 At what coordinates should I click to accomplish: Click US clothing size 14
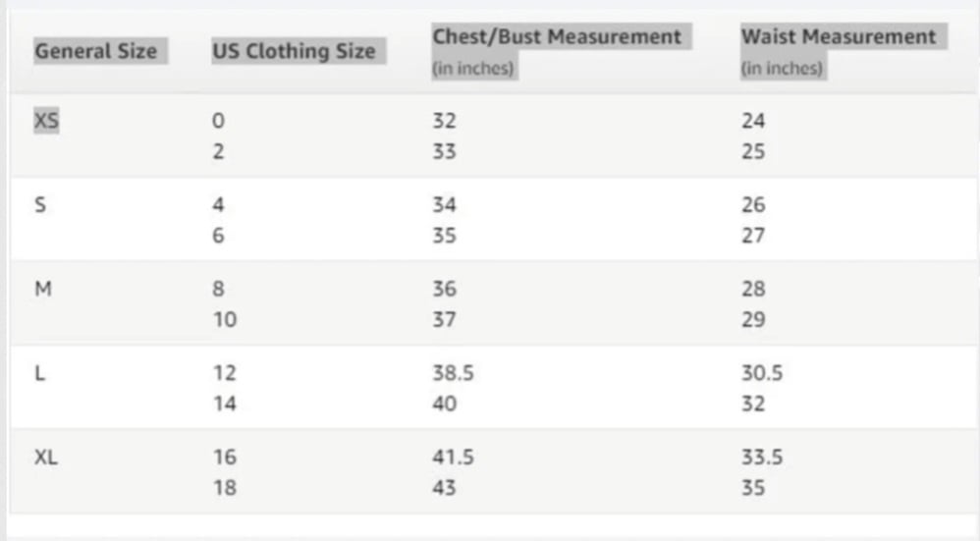point(225,404)
